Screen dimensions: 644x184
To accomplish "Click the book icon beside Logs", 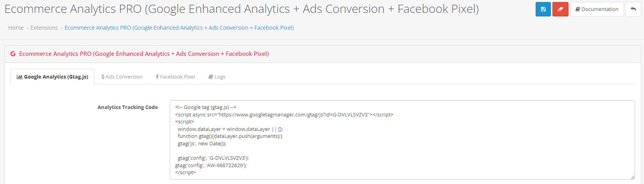I will [211, 77].
